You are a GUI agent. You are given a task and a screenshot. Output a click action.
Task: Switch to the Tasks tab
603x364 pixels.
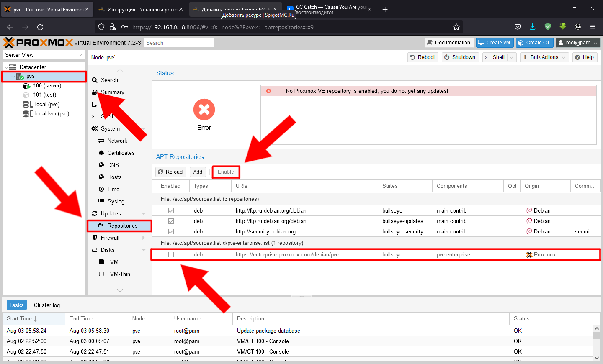pos(17,305)
